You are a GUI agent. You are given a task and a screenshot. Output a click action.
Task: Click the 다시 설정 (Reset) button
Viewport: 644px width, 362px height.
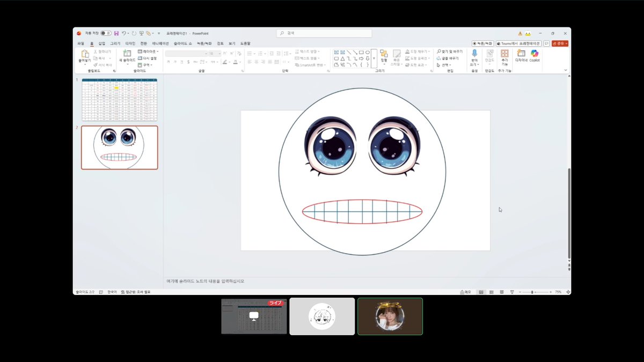tap(147, 58)
